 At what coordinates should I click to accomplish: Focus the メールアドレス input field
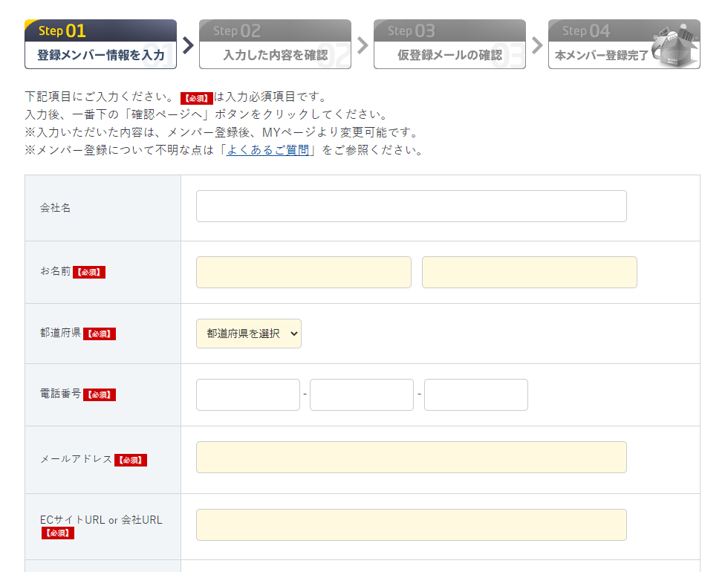click(412, 458)
